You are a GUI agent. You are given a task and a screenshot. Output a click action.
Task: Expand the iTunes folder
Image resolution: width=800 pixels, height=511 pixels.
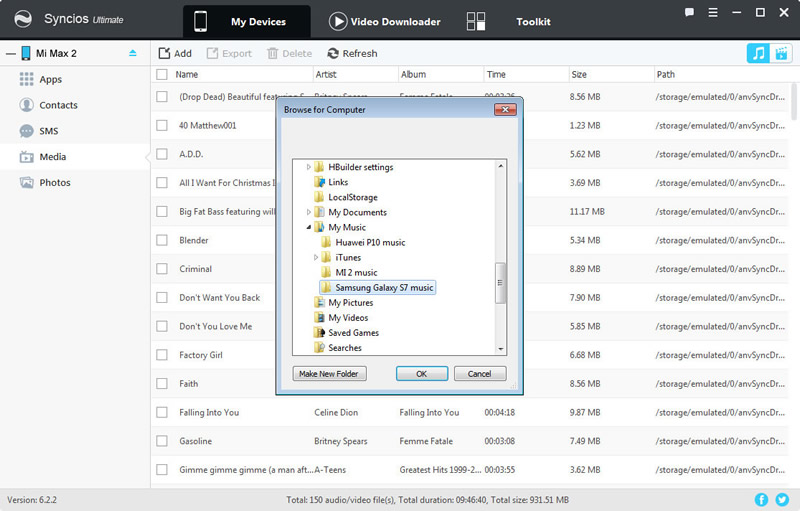(316, 258)
